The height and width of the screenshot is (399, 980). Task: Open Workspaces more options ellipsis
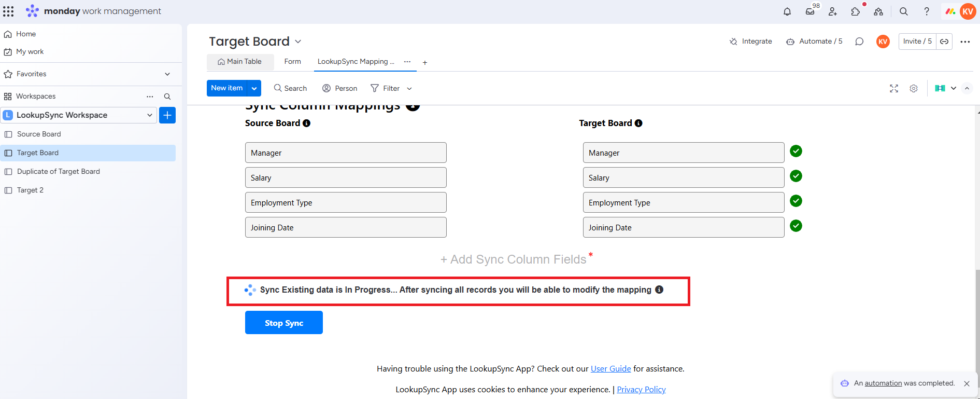(150, 97)
